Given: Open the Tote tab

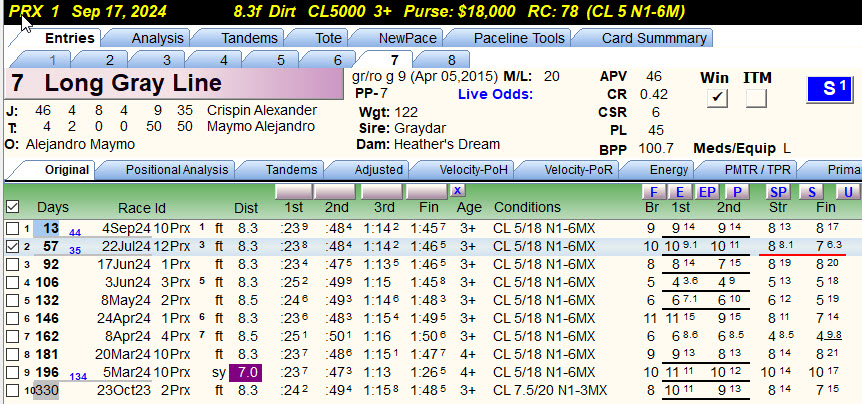Looking at the screenshot, I should pyautogui.click(x=324, y=38).
